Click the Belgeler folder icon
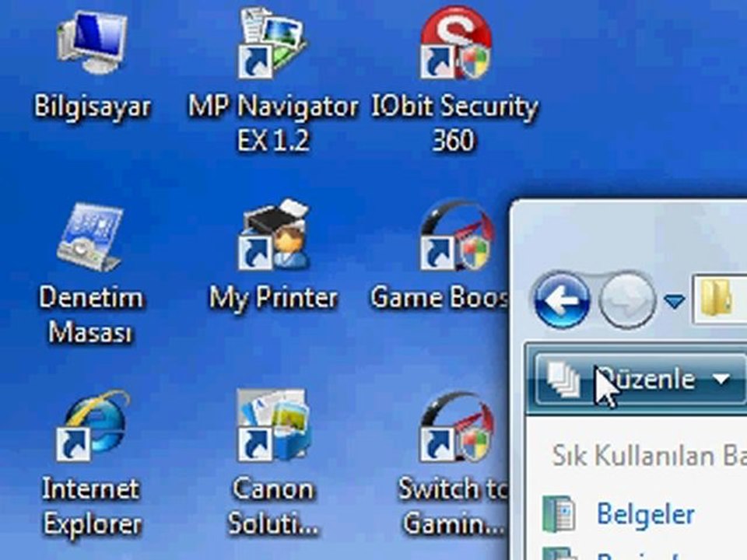The image size is (747, 560). [x=559, y=514]
